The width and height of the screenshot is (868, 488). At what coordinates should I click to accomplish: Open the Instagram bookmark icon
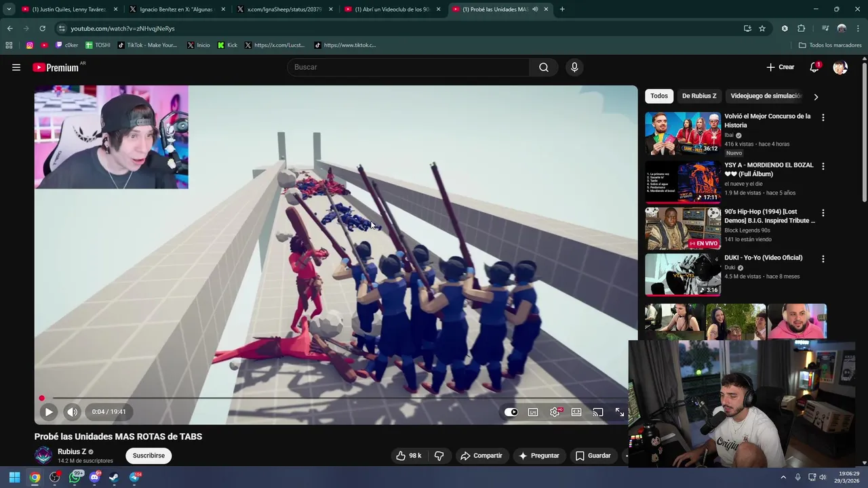[x=30, y=45]
